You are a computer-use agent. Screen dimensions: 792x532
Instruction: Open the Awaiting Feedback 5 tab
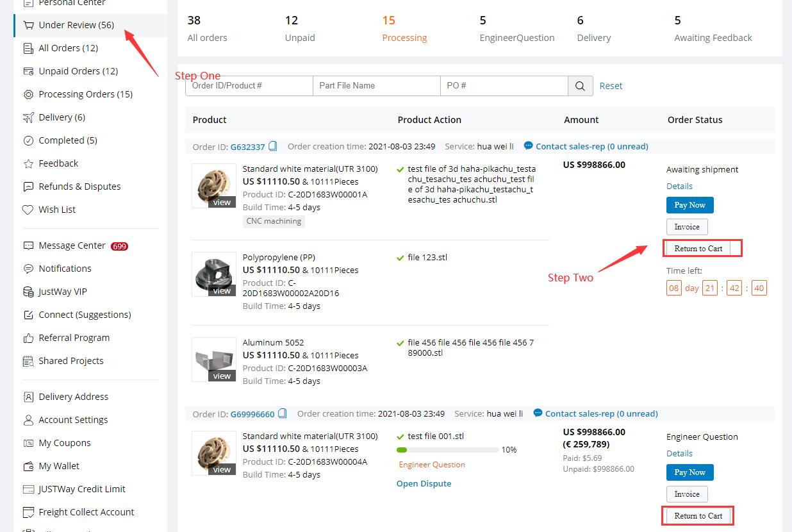click(x=713, y=29)
